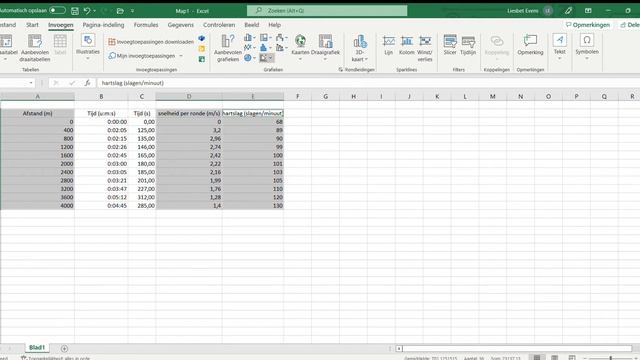Open the Kaarten chart dropdown
The image size is (640, 360).
tap(300, 48)
